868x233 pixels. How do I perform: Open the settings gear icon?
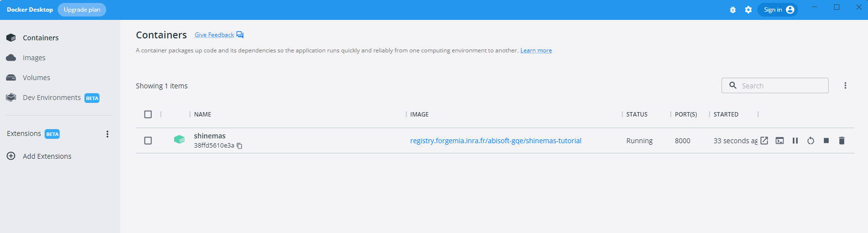[x=748, y=10]
